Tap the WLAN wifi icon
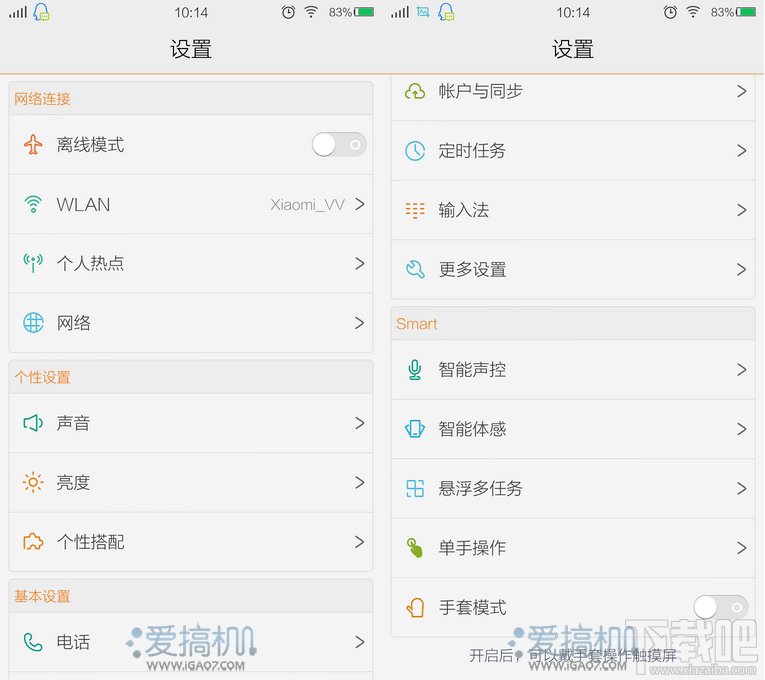Image resolution: width=765 pixels, height=680 pixels. 33,204
